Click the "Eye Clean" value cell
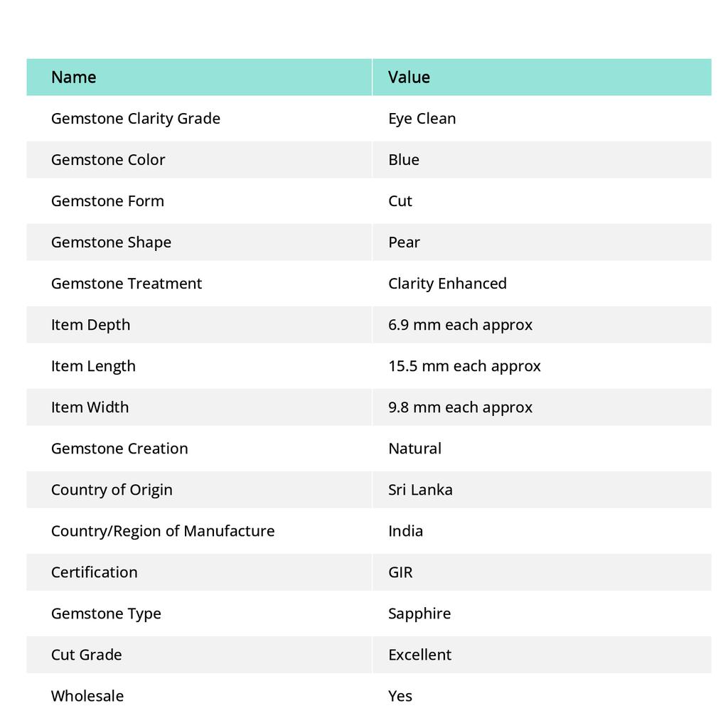 pos(422,119)
